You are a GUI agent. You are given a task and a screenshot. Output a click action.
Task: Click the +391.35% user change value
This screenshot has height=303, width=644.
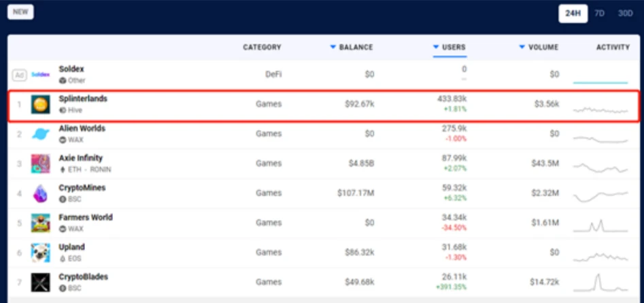pyautogui.click(x=451, y=287)
